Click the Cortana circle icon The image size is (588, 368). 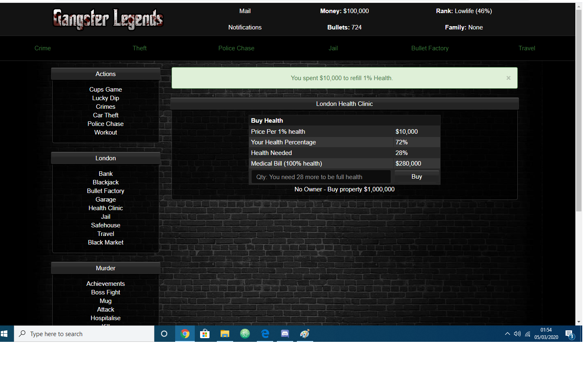coord(164,334)
